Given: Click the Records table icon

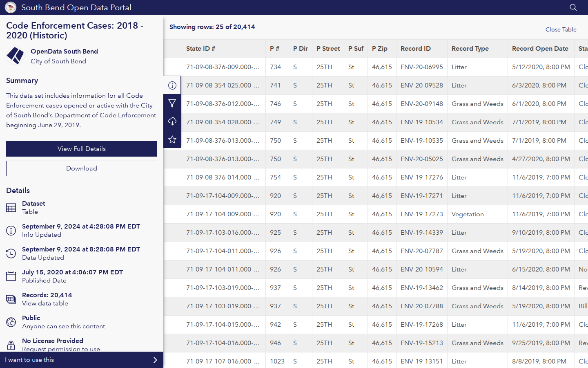Looking at the screenshot, I should [x=11, y=299].
